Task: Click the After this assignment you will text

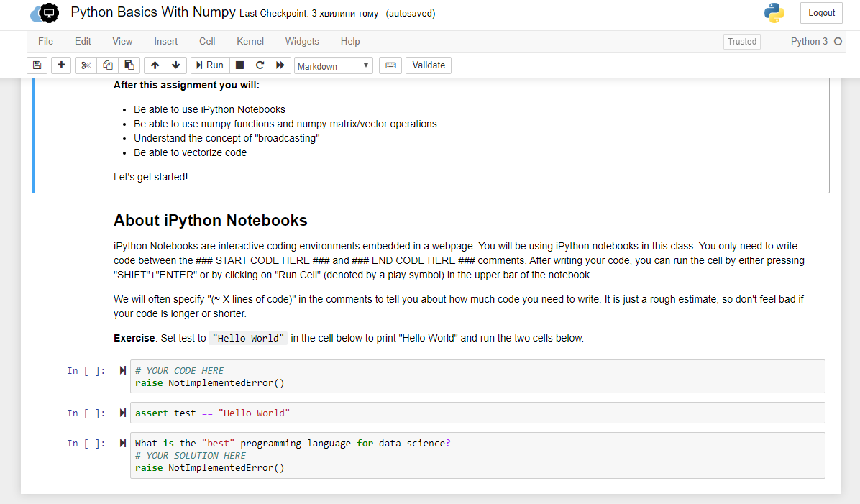Action: point(186,85)
